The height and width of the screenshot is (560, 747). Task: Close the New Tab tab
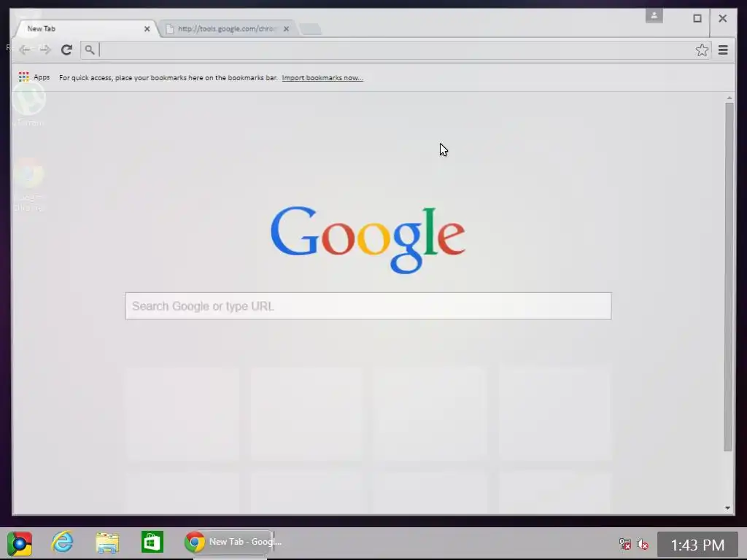coord(147,29)
